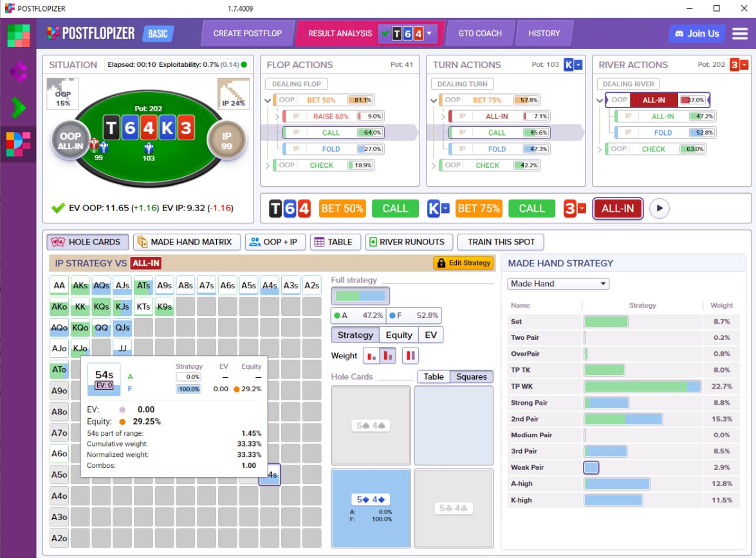Screen dimensions: 756x558
Task: Click the TP WK strategy bar
Action: (642, 386)
